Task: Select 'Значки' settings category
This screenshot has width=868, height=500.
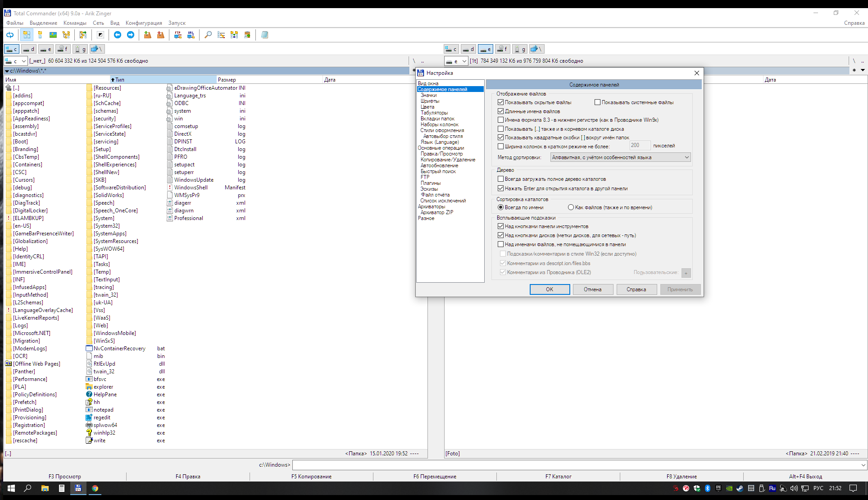Action: click(429, 95)
